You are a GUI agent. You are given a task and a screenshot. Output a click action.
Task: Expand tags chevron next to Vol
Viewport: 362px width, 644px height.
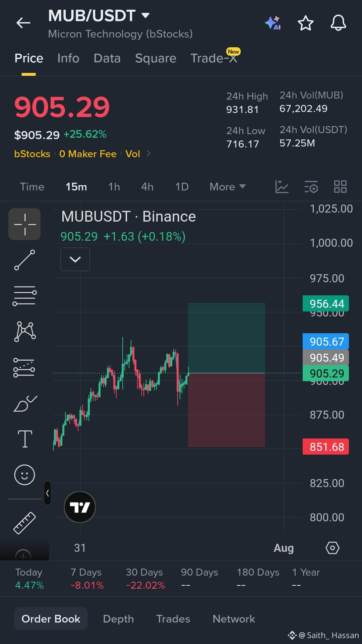148,154
